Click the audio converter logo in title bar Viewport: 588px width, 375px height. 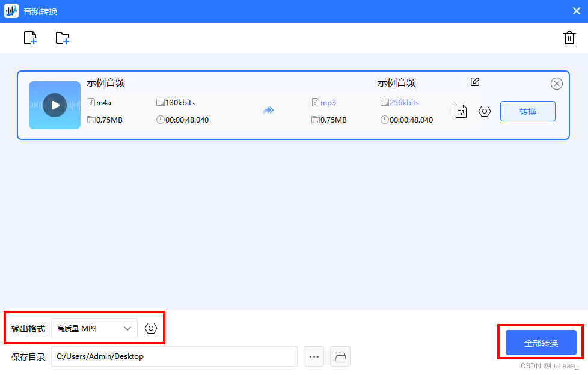pos(11,10)
